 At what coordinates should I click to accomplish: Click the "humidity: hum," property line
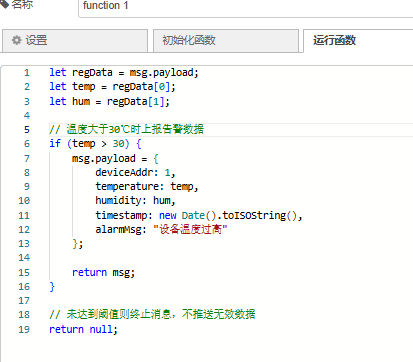pos(135,201)
